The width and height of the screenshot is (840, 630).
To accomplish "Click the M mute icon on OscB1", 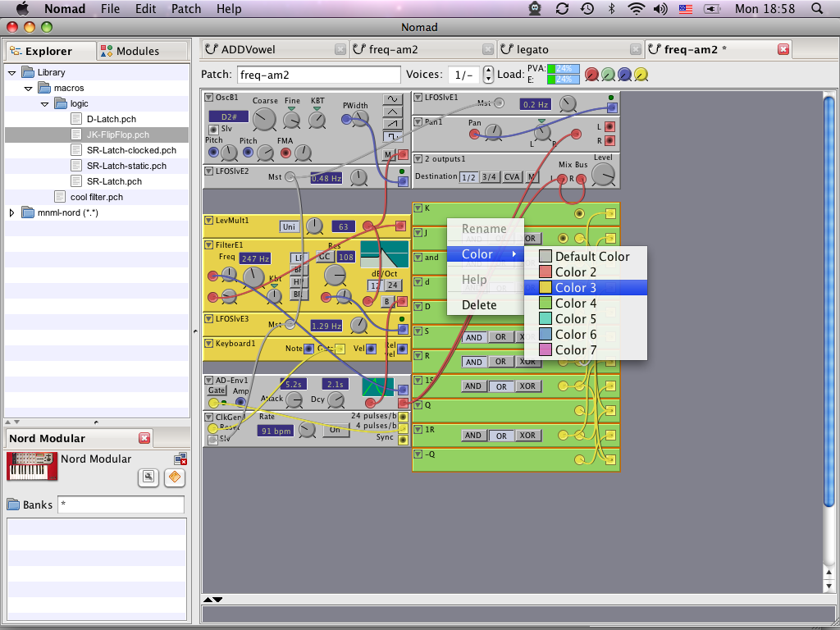I will (x=386, y=154).
